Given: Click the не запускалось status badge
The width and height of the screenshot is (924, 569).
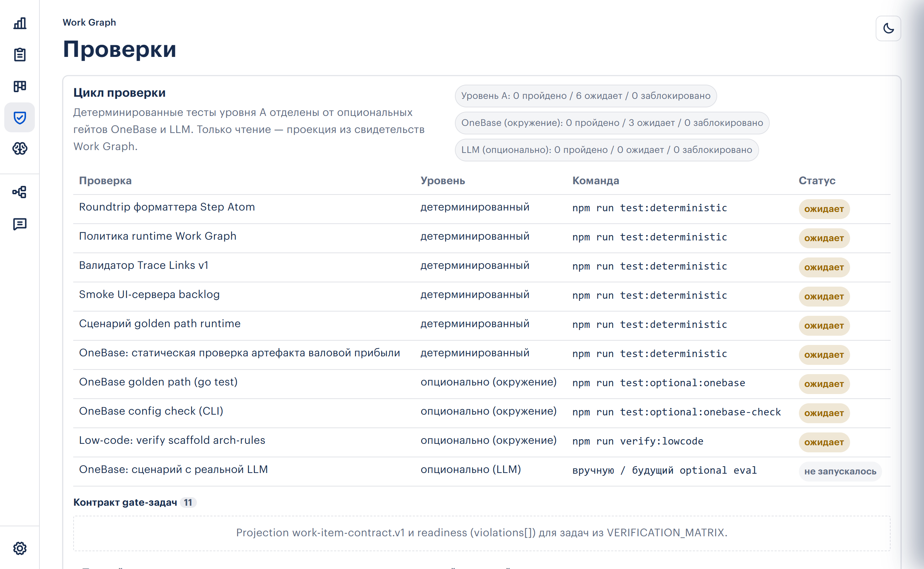Looking at the screenshot, I should [840, 472].
